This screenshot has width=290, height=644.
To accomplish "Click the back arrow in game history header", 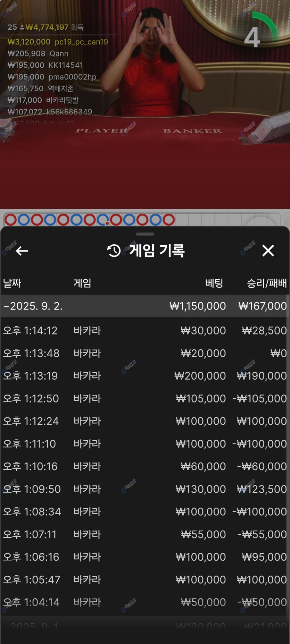I will 22,251.
